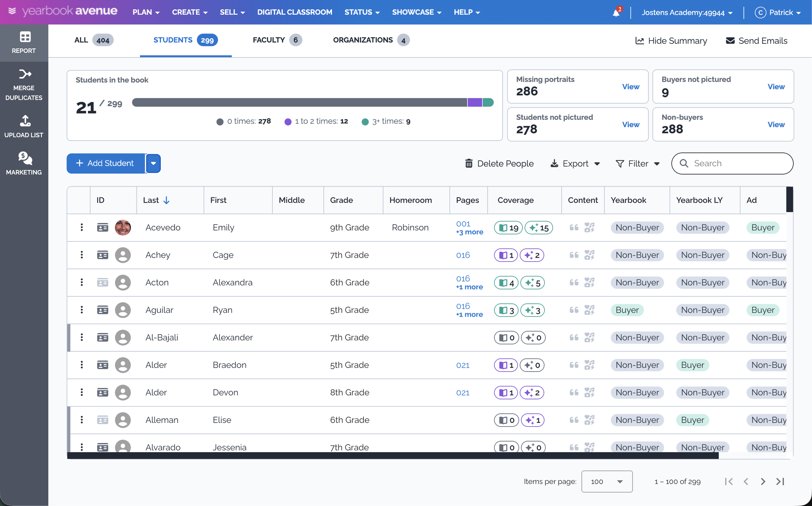The width and height of the screenshot is (812, 506).
Task: View Missing portraits list
Action: [630, 87]
